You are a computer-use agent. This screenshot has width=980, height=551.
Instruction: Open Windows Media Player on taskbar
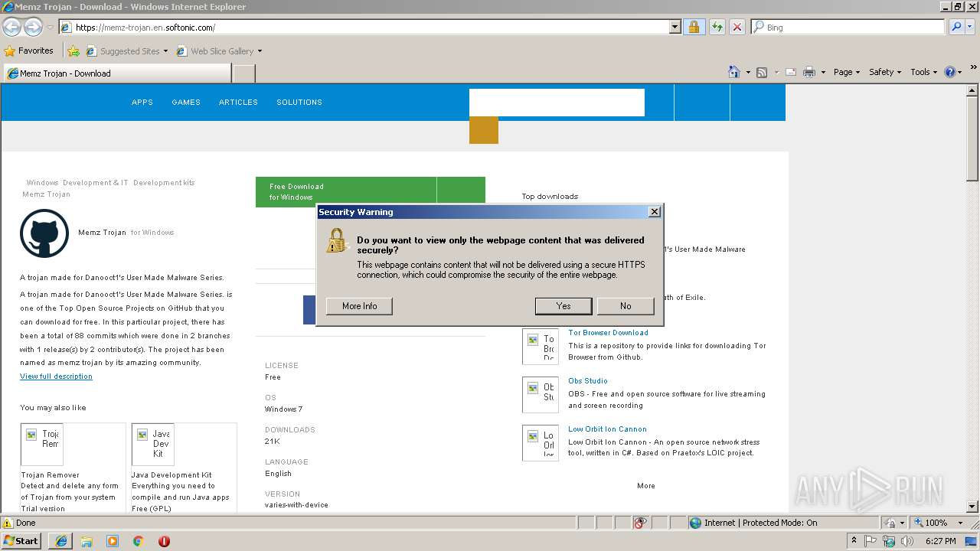point(113,541)
